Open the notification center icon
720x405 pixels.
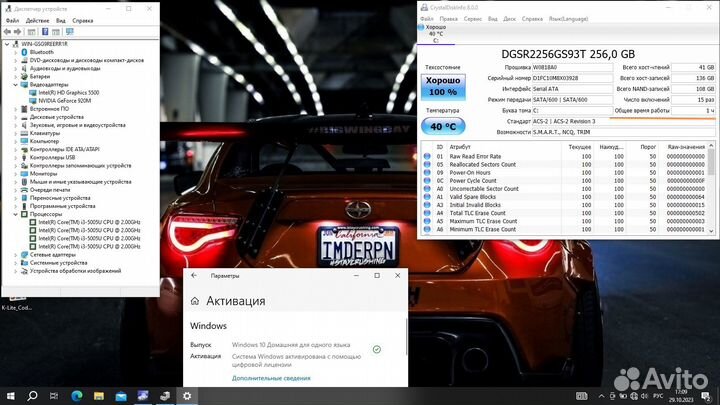pyautogui.click(x=707, y=396)
